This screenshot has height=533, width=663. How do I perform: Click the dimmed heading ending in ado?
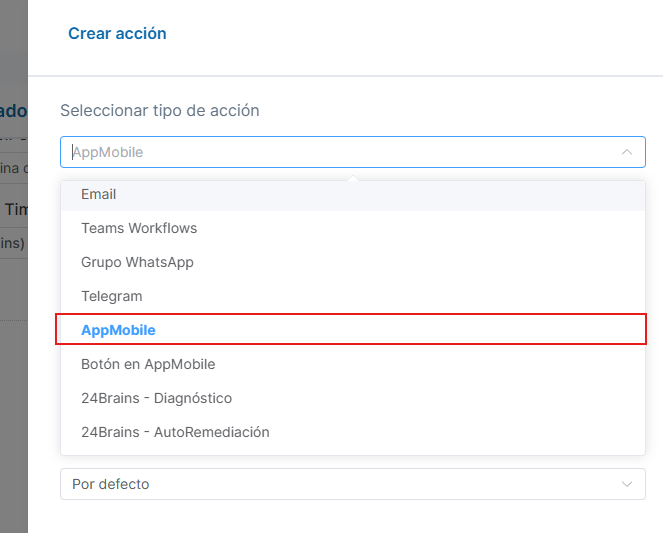point(14,111)
